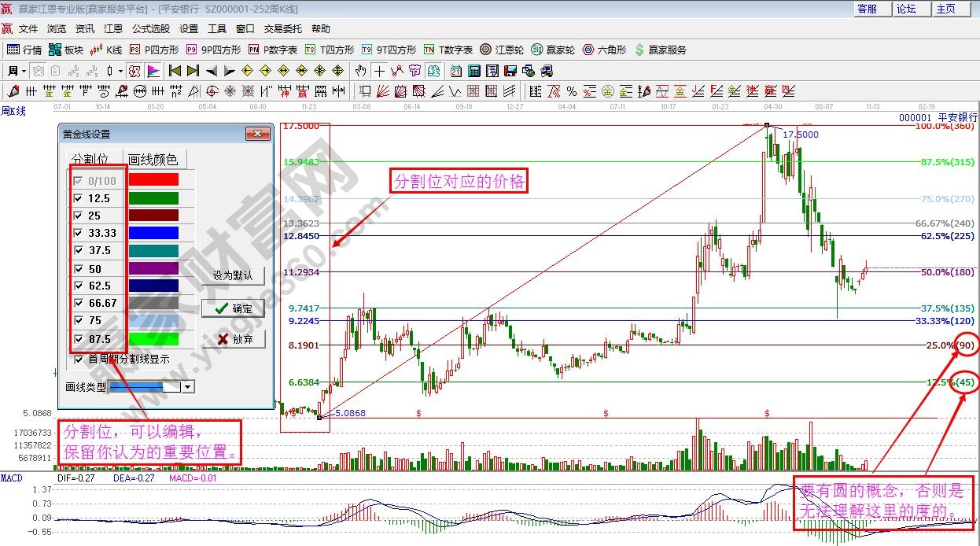Expand the 画线类型 line type dropdown
Image resolution: width=980 pixels, height=546 pixels.
click(x=187, y=387)
